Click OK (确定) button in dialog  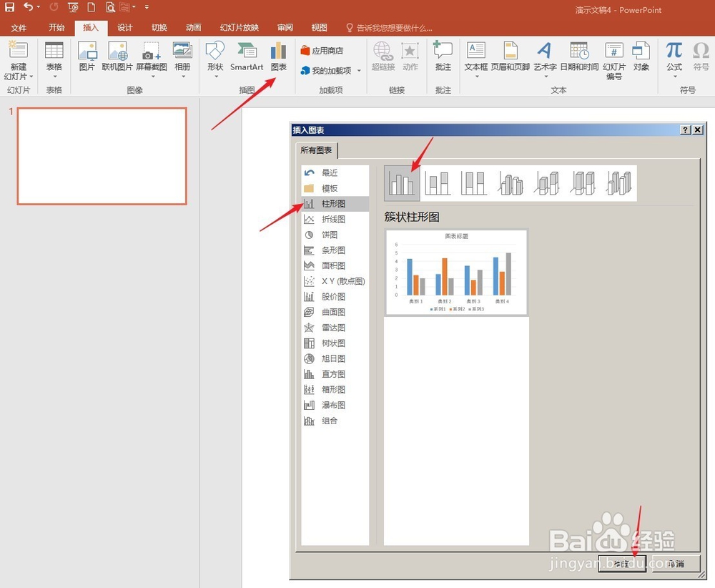pyautogui.click(x=622, y=564)
